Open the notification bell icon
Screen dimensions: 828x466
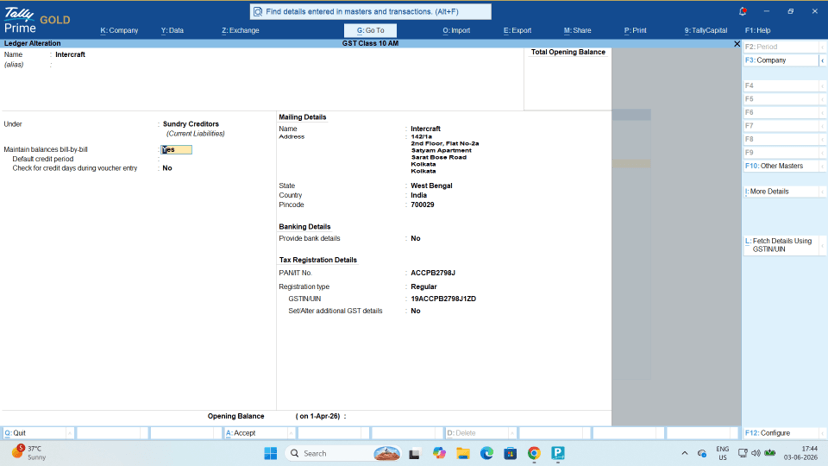(742, 11)
